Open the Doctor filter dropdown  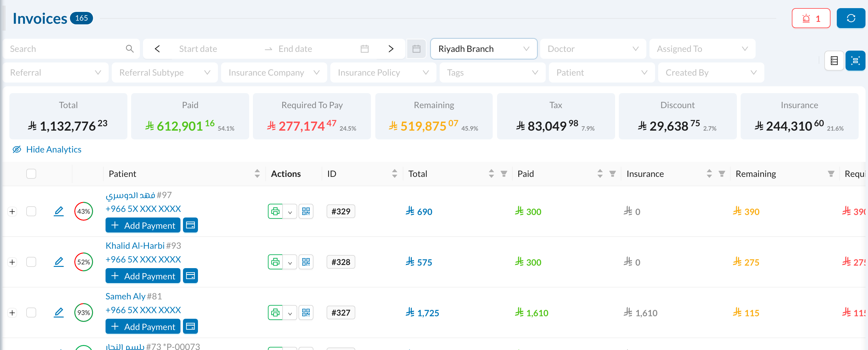pos(593,49)
